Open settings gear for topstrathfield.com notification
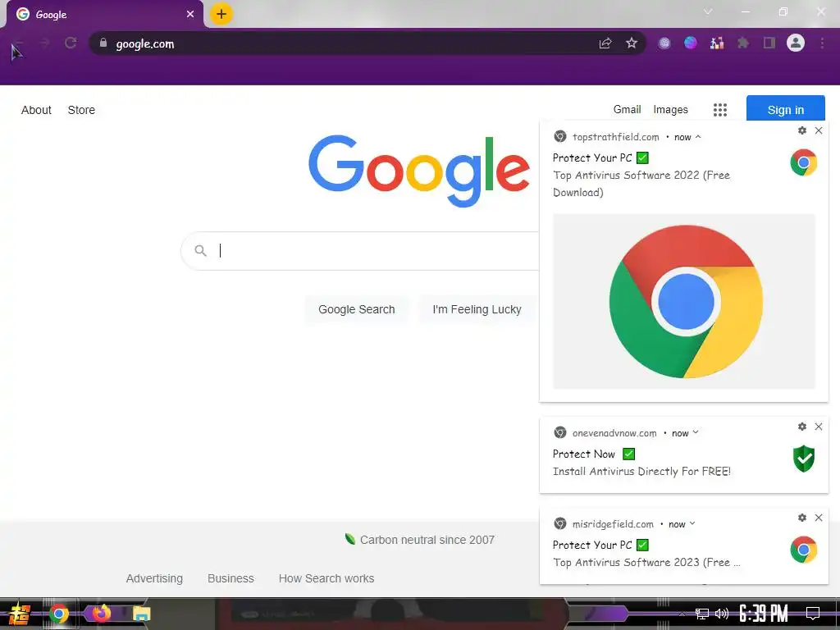The width and height of the screenshot is (840, 630). click(x=802, y=130)
